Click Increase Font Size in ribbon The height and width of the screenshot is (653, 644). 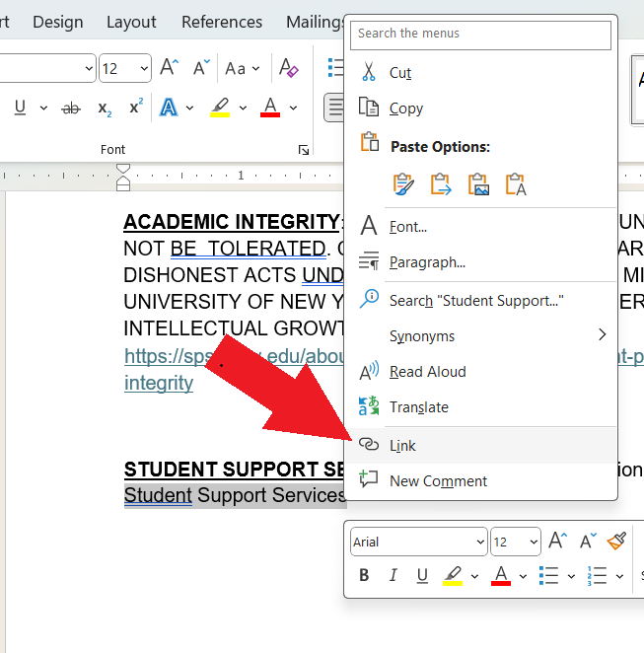[169, 67]
